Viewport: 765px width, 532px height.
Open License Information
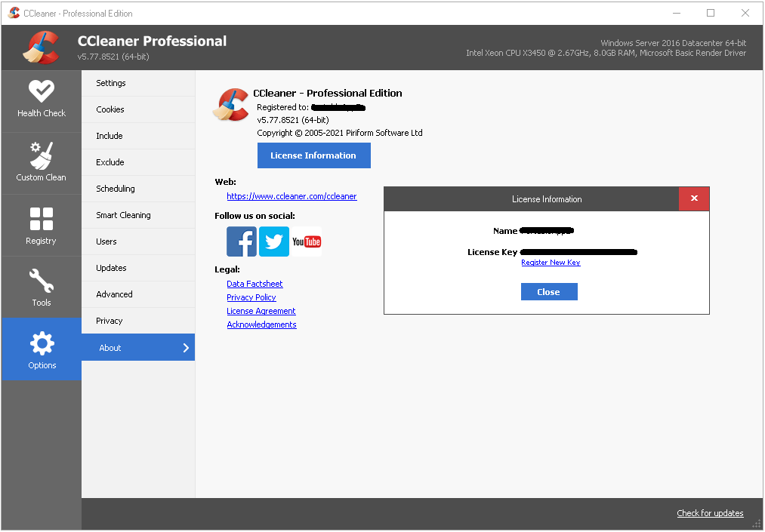[313, 155]
